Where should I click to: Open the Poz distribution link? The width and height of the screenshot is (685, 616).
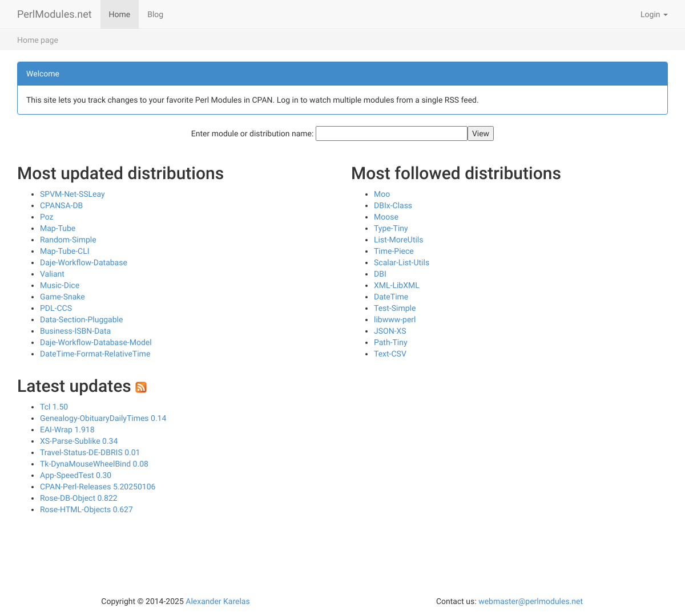tap(47, 217)
